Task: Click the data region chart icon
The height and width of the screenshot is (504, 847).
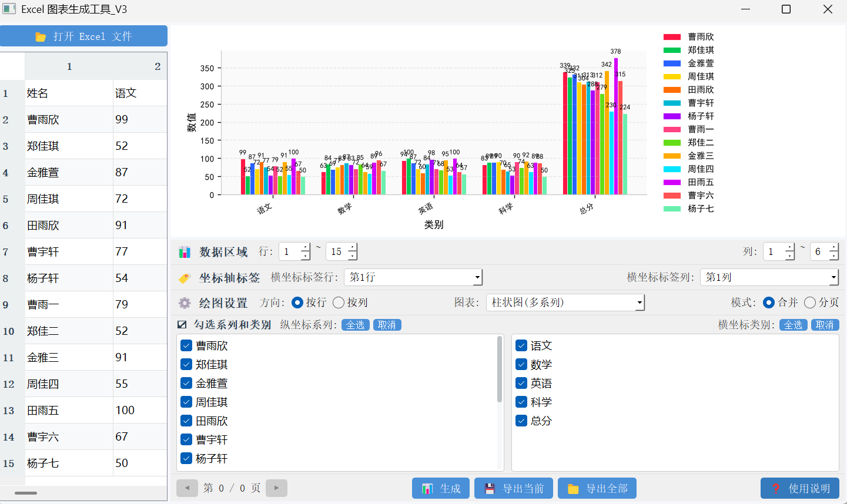Action: pos(185,252)
